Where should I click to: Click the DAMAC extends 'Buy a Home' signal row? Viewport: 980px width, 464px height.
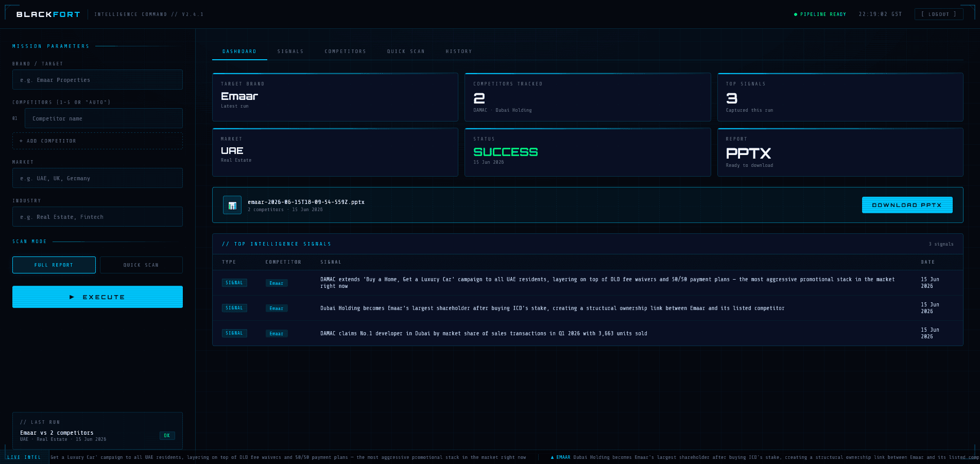coord(588,283)
